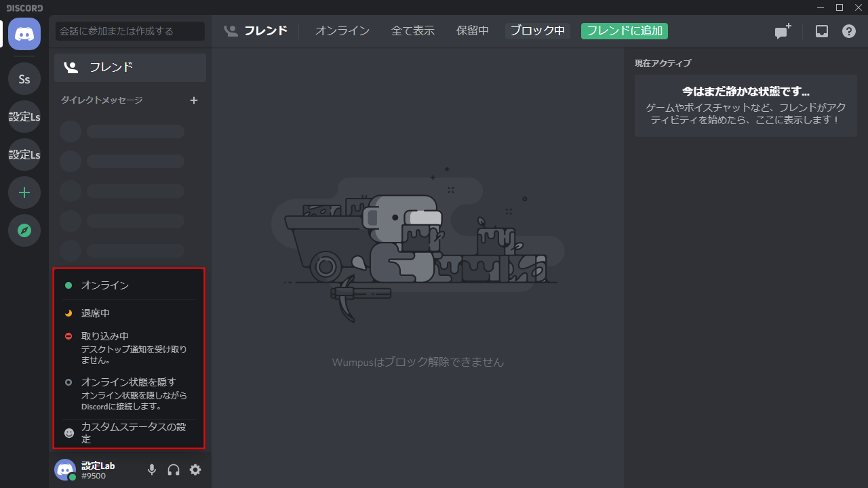The height and width of the screenshot is (488, 868).
Task: Open the Discord home button
Action: (24, 34)
